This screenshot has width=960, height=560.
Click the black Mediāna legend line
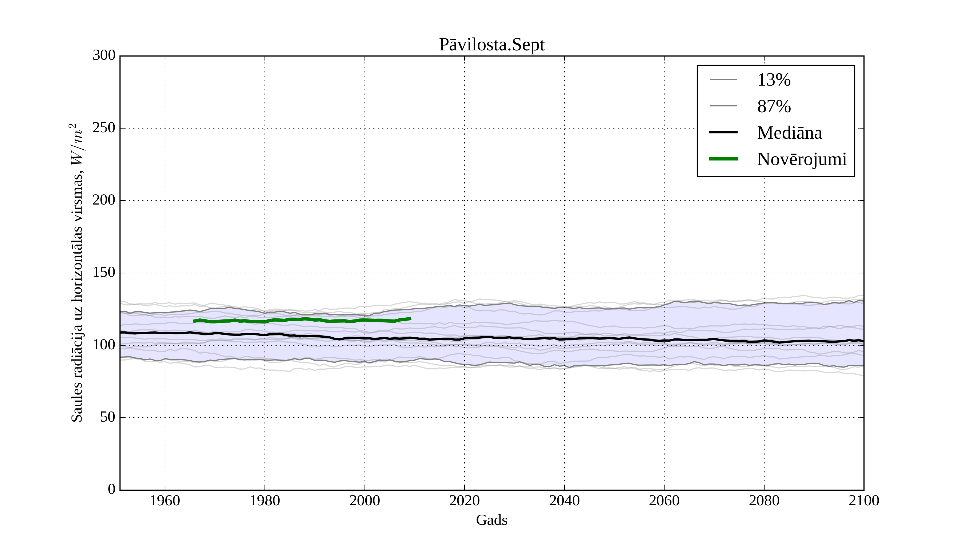[723, 132]
